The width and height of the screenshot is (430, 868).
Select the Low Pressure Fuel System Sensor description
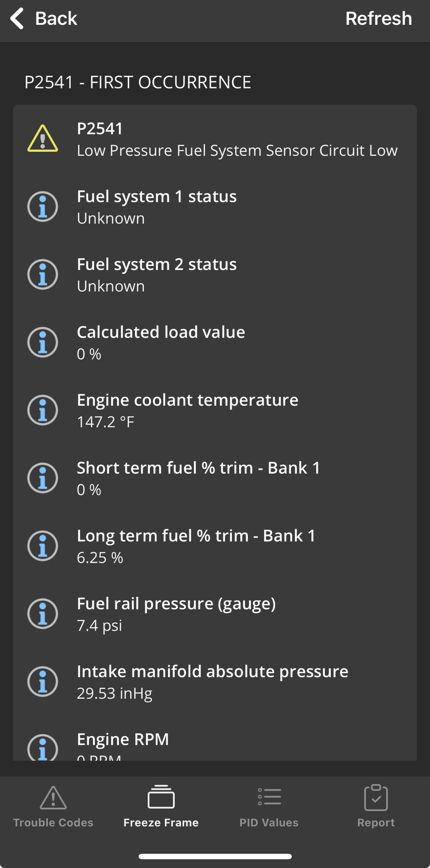point(237,150)
